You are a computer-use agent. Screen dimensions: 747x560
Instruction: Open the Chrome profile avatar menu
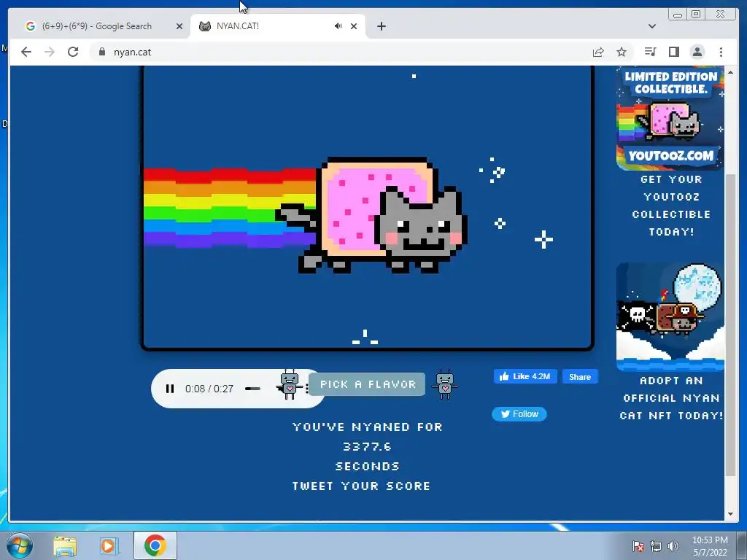pyautogui.click(x=697, y=52)
